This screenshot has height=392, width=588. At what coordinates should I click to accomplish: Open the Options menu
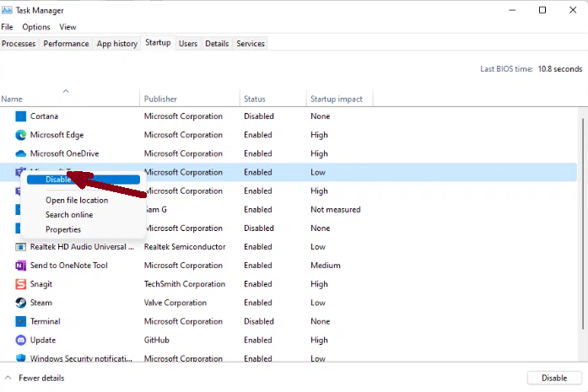(36, 27)
